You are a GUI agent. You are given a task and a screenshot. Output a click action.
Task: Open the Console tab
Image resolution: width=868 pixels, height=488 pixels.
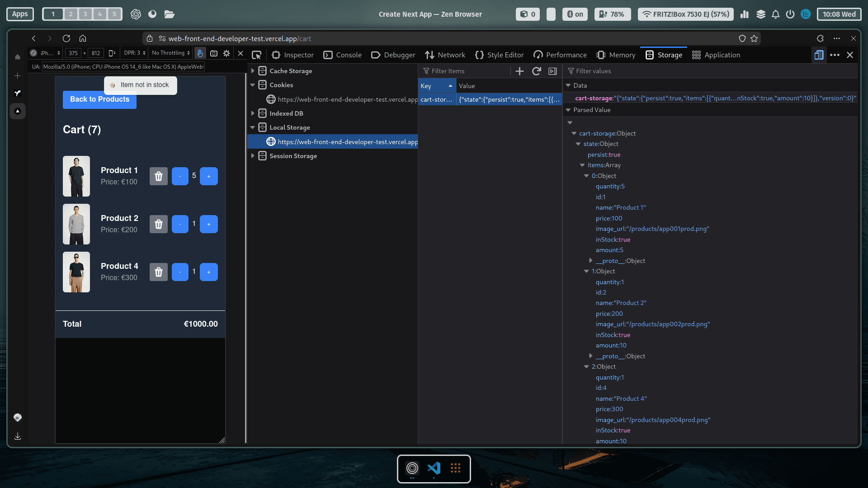342,55
